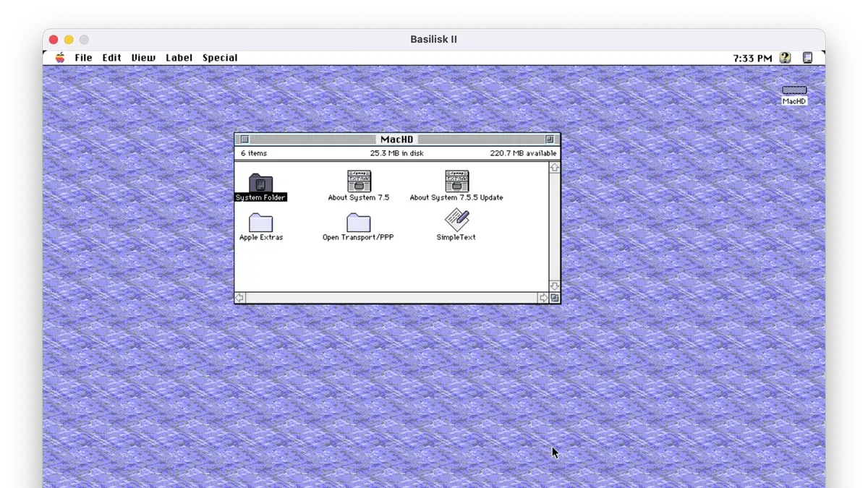Click the About System 7.5 name label
The width and height of the screenshot is (868, 488).
click(x=359, y=197)
